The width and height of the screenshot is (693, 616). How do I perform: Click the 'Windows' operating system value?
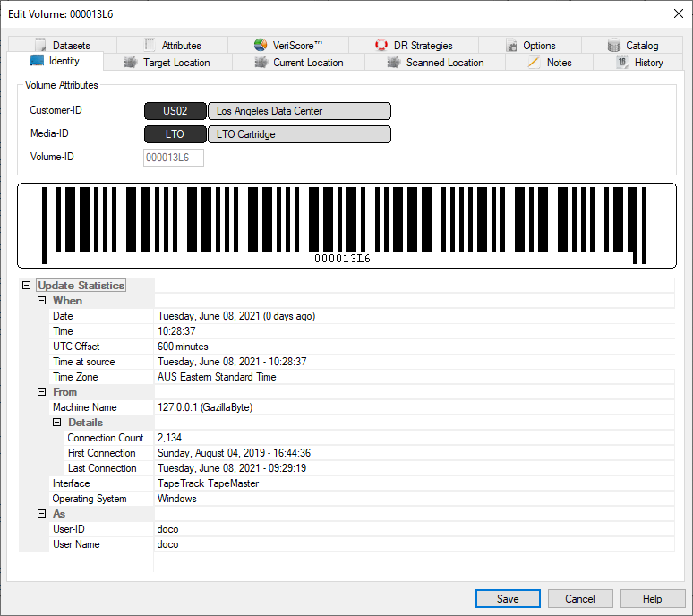[177, 499]
